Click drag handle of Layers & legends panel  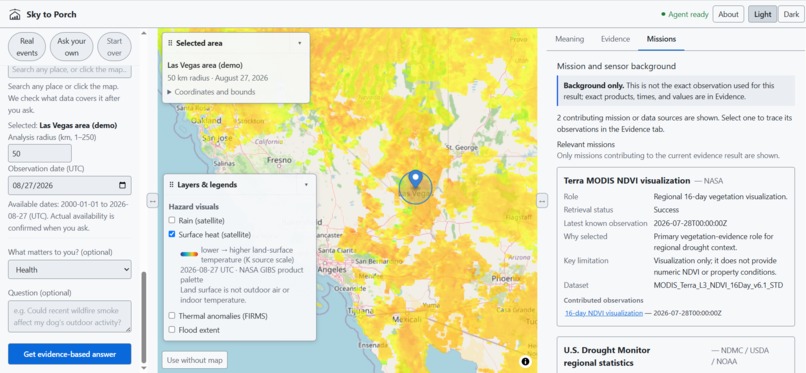[x=171, y=184]
